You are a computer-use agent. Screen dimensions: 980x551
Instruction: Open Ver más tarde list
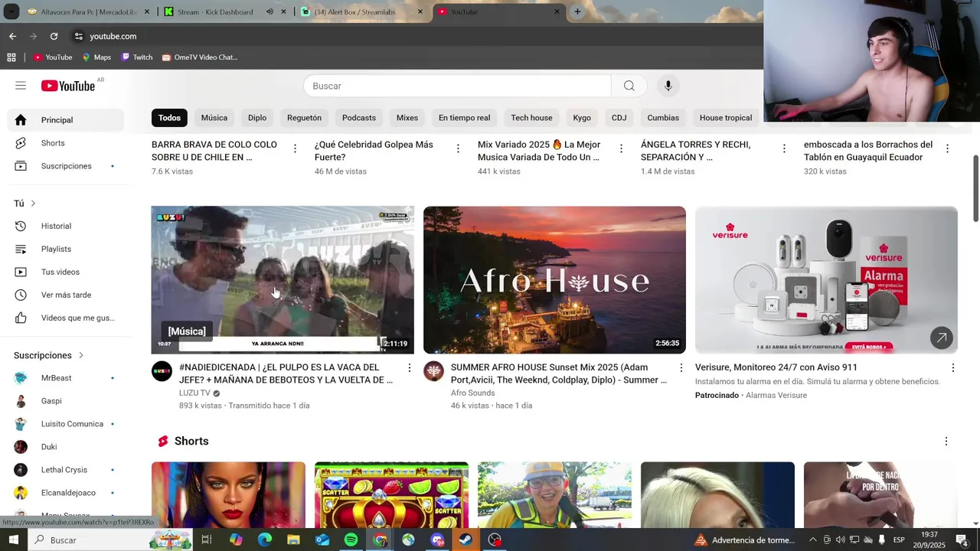pos(66,295)
